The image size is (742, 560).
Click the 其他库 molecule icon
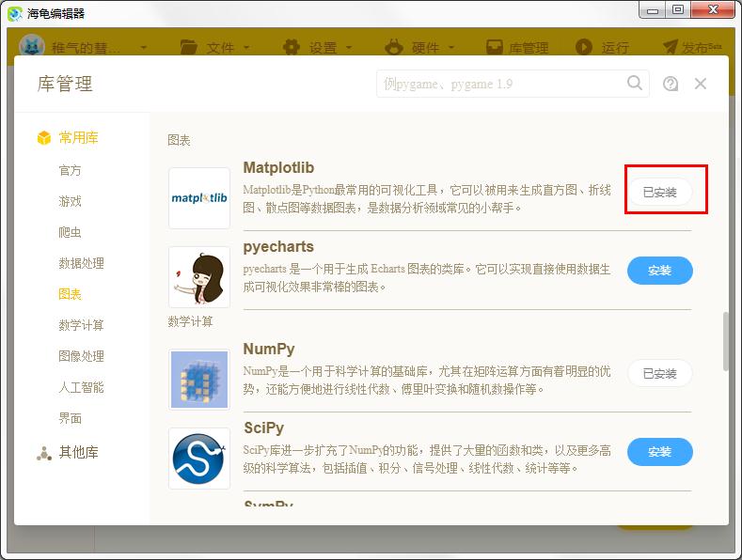click(x=44, y=453)
